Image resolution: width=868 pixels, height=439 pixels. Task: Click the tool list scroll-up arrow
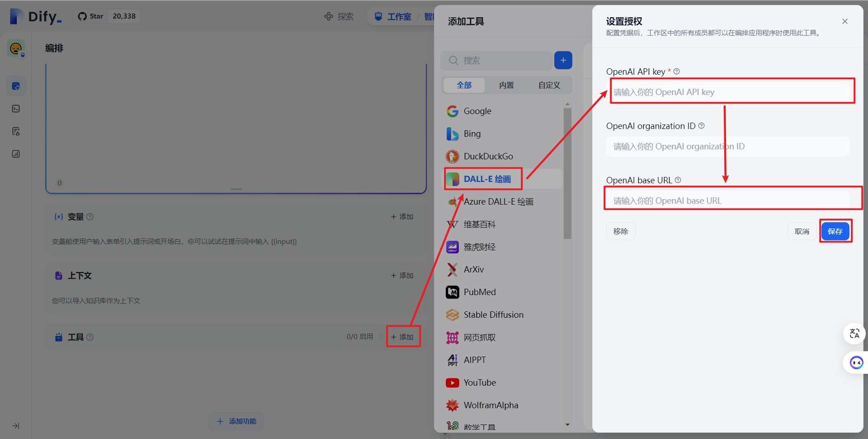567,105
